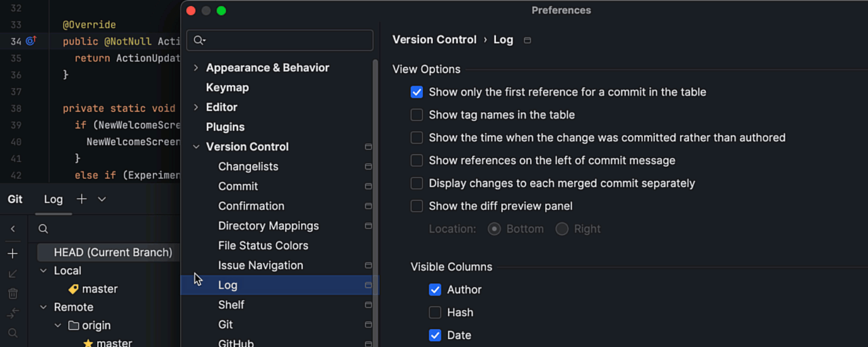Open the log tabs dropdown arrow
868x347 pixels.
click(x=102, y=199)
